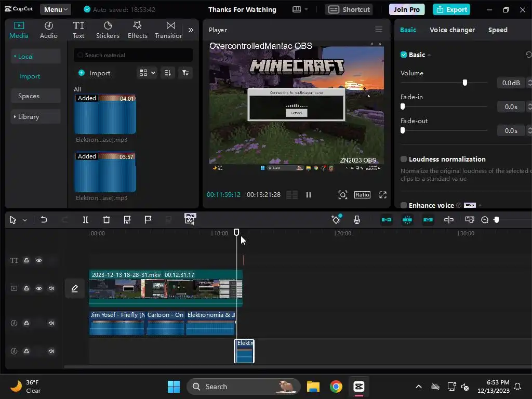532x399 pixels.
Task: Lock the text track
Action: 26,260
